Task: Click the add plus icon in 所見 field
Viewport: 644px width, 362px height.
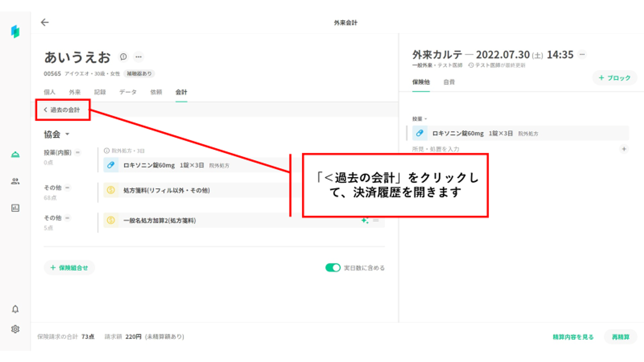Action: (624, 149)
